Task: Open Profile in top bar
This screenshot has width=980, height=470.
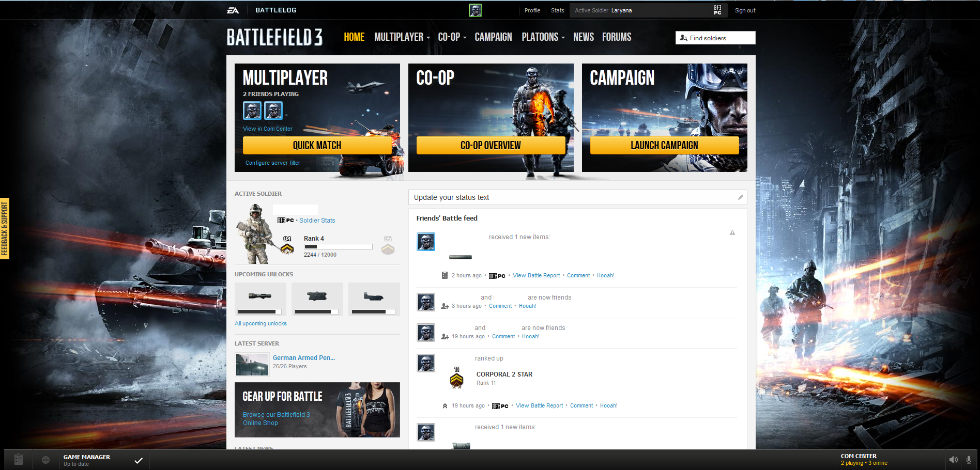Action: 532,10
